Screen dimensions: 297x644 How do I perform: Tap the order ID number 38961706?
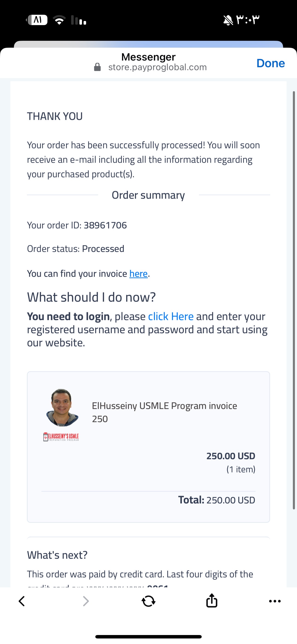click(x=105, y=225)
